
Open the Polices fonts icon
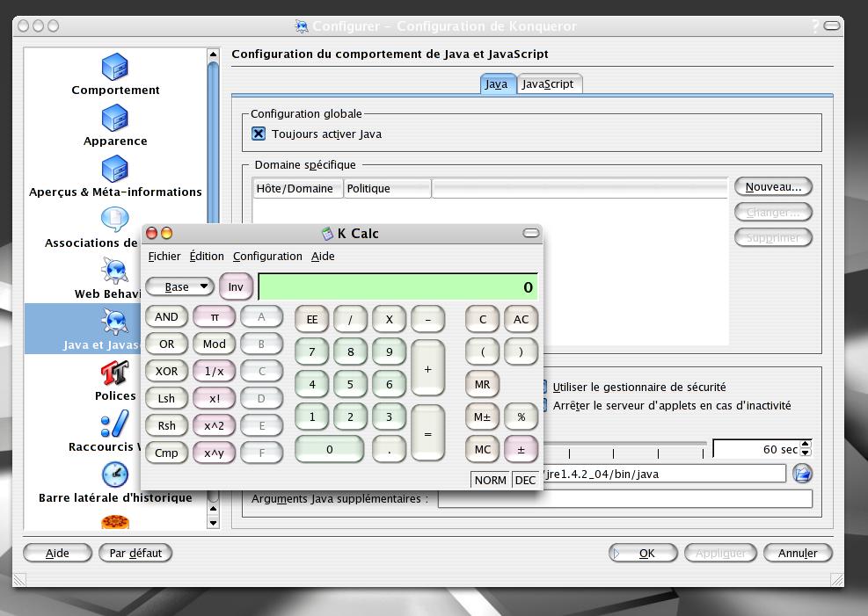tap(115, 372)
